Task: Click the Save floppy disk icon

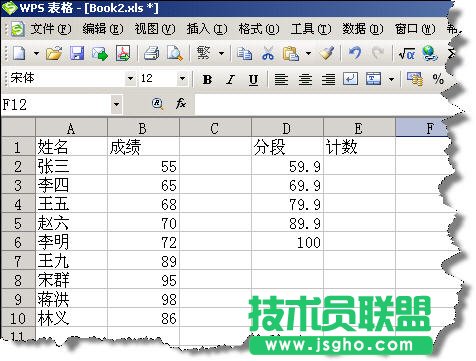Action: (x=77, y=53)
